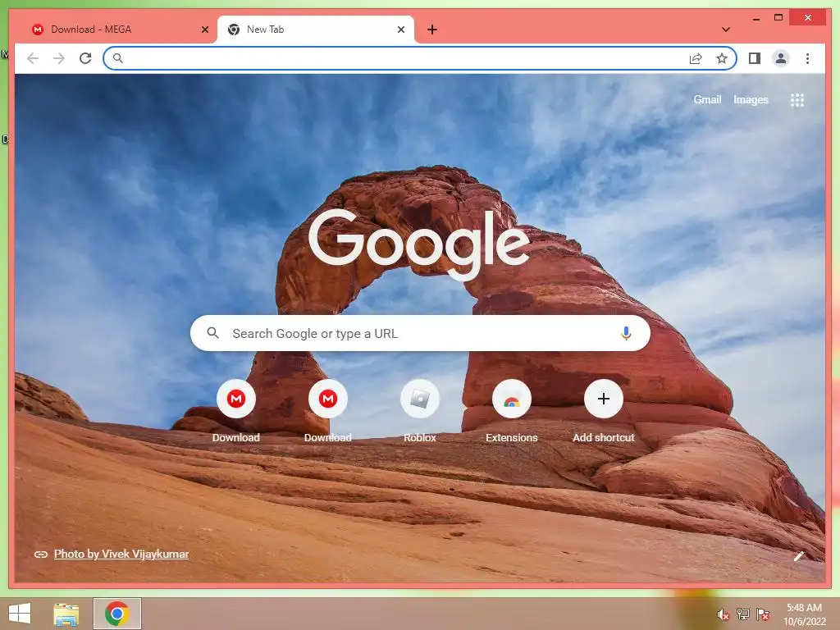The width and height of the screenshot is (840, 630).
Task: Close the New Tab tab
Action: [400, 30]
